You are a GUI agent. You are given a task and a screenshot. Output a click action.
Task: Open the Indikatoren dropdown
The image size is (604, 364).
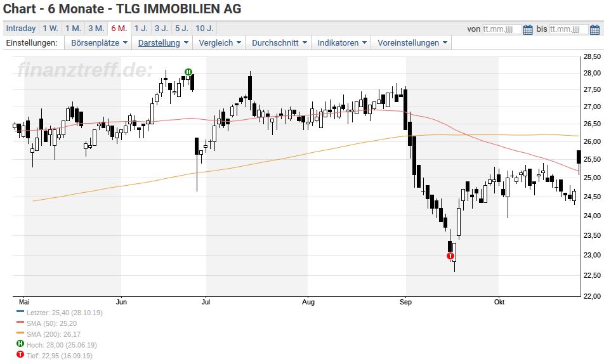click(342, 42)
